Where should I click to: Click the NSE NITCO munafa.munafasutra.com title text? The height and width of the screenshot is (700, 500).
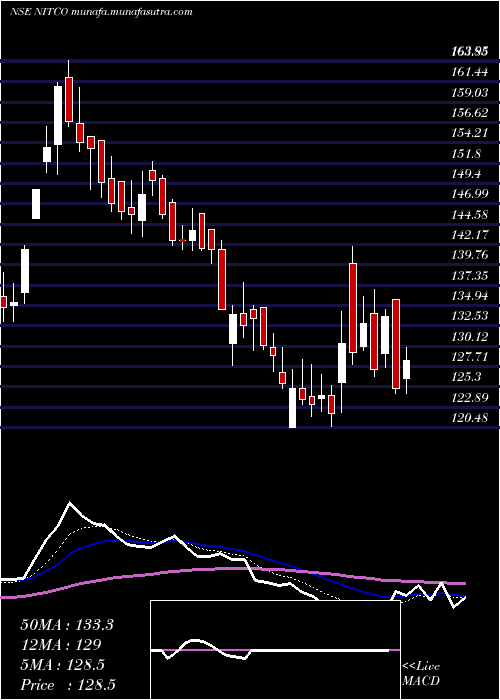click(x=101, y=12)
